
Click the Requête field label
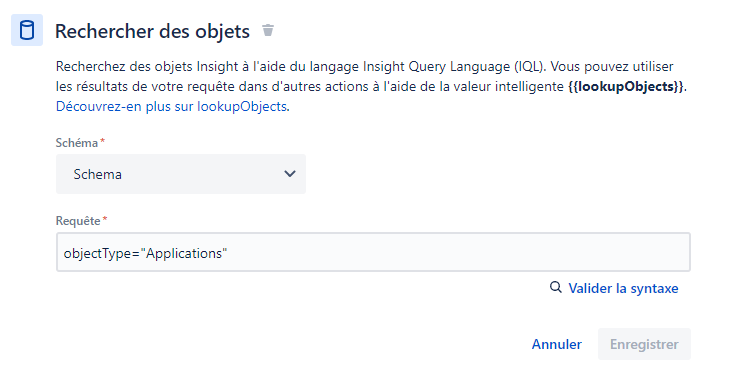coord(78,221)
